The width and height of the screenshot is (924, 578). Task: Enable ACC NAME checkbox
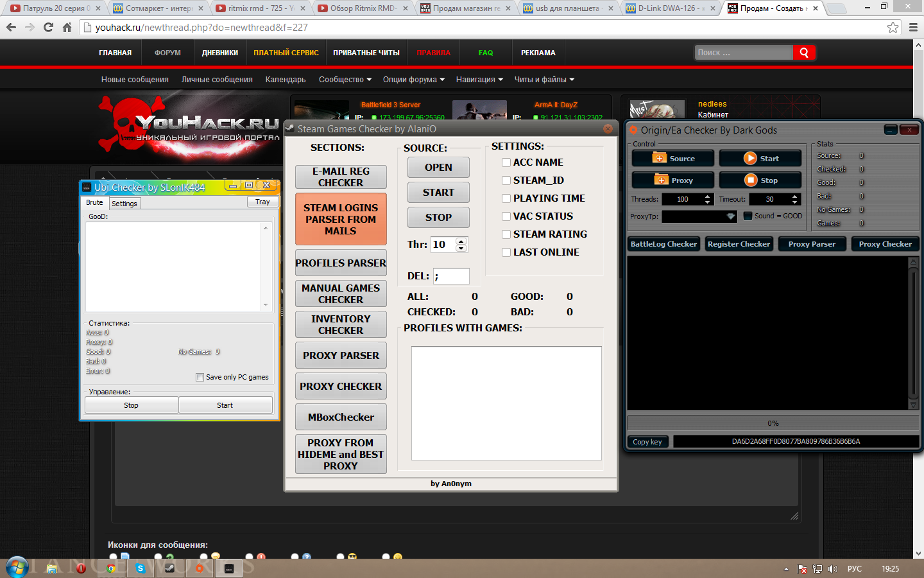click(x=506, y=162)
